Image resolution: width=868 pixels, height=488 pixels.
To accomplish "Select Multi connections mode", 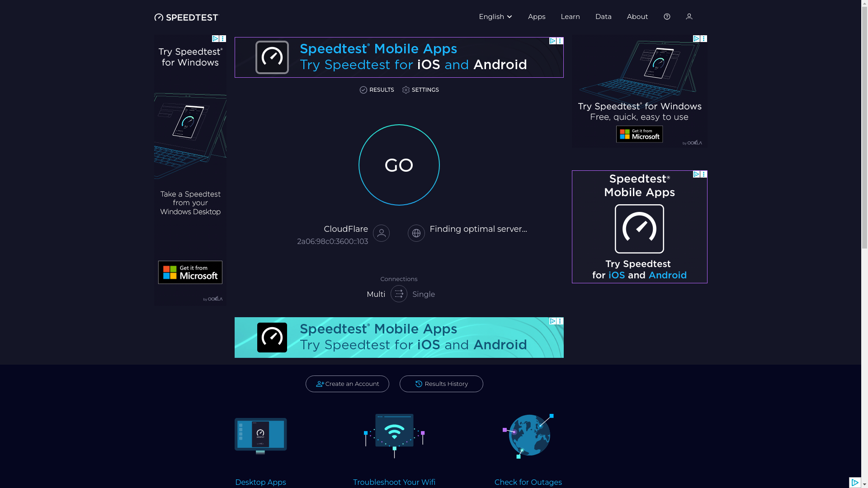I will (x=376, y=294).
